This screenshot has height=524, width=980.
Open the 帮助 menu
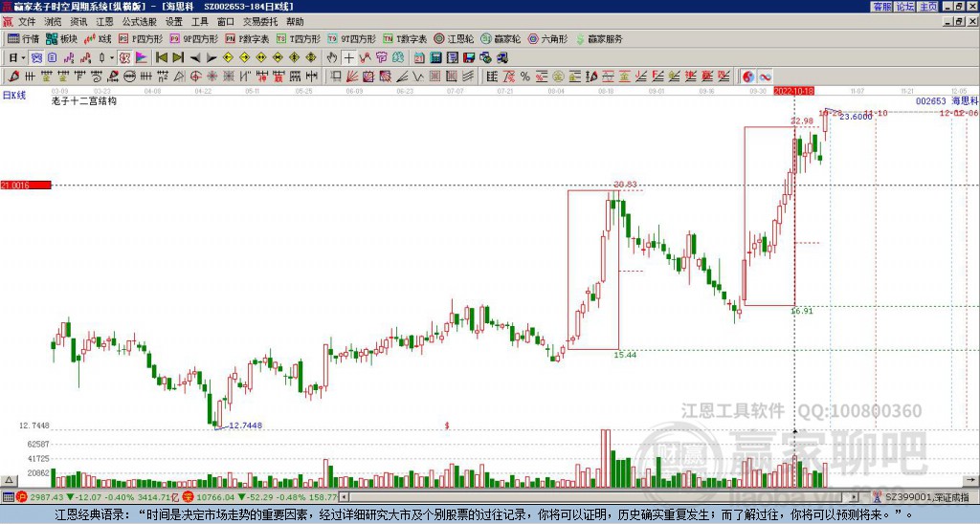[295, 22]
